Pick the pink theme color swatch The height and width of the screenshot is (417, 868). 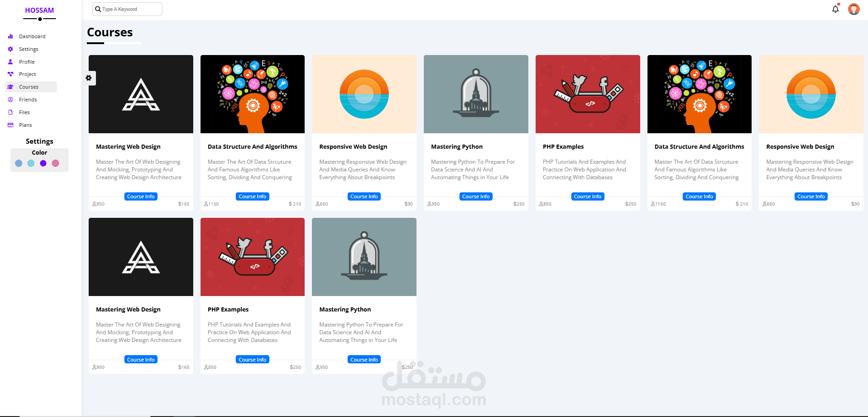pos(55,163)
